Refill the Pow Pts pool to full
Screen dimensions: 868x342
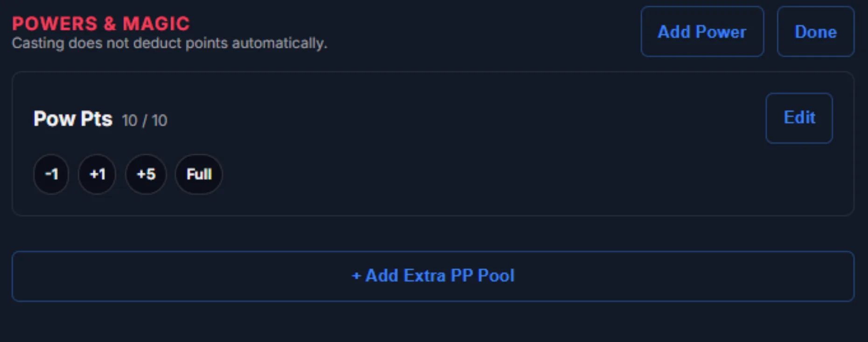[199, 174]
